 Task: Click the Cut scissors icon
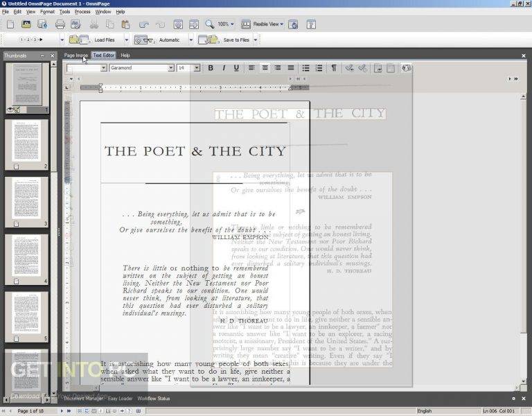point(94,24)
